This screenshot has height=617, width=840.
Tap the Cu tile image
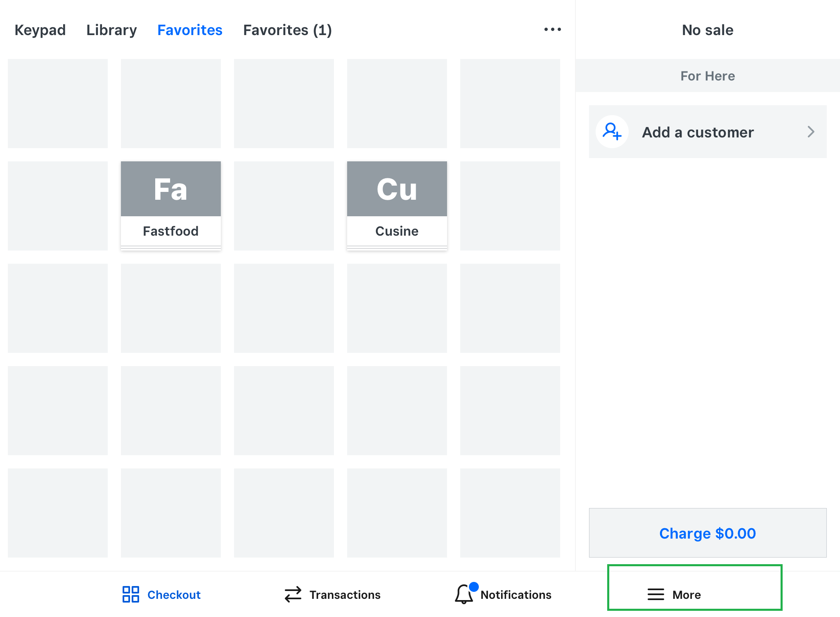pos(397,189)
